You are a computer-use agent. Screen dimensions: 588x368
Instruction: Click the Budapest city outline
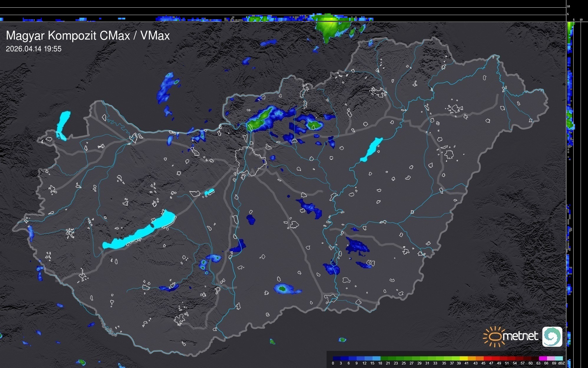(251, 161)
